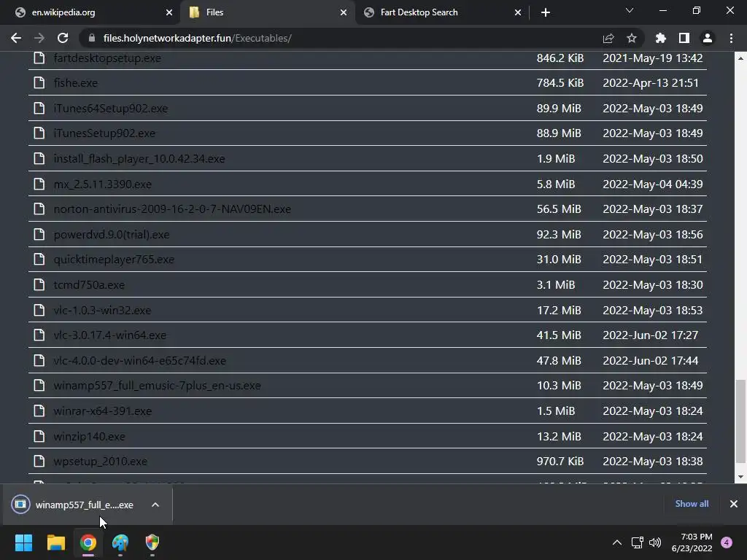
Task: Download winrar-x64-391.exe
Action: (x=102, y=411)
